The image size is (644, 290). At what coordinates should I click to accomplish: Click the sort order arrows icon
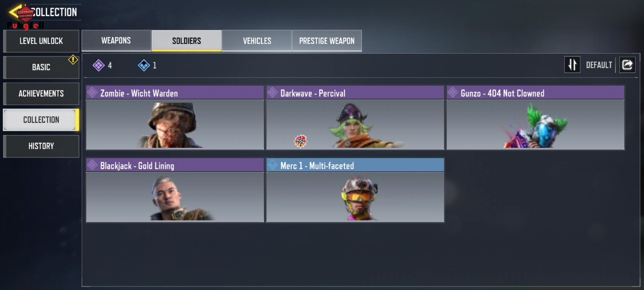[x=572, y=65]
